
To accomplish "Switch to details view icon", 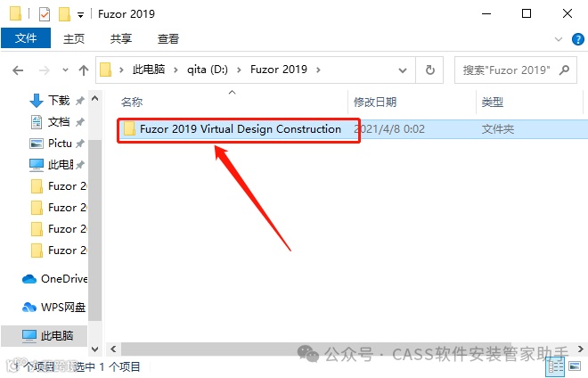I will pos(555,366).
